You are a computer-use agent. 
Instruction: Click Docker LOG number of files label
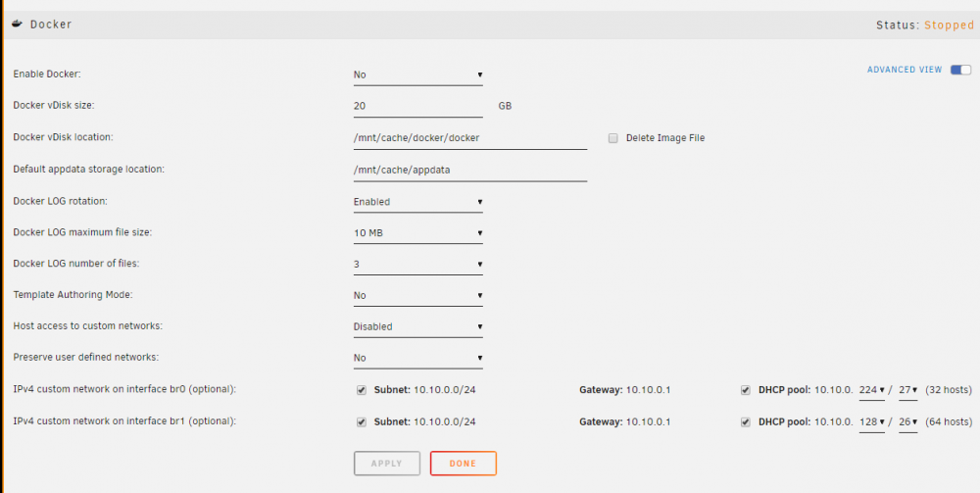tap(76, 264)
